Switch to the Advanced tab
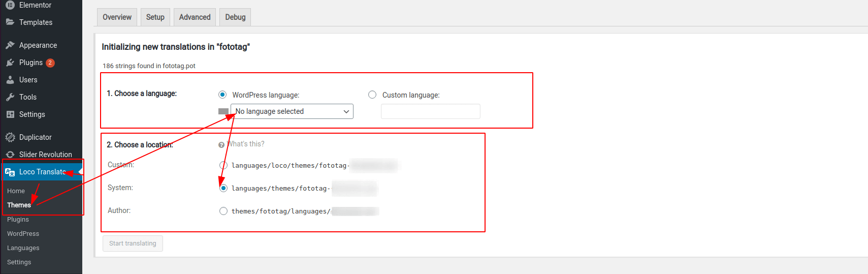The image size is (868, 274). pyautogui.click(x=195, y=17)
